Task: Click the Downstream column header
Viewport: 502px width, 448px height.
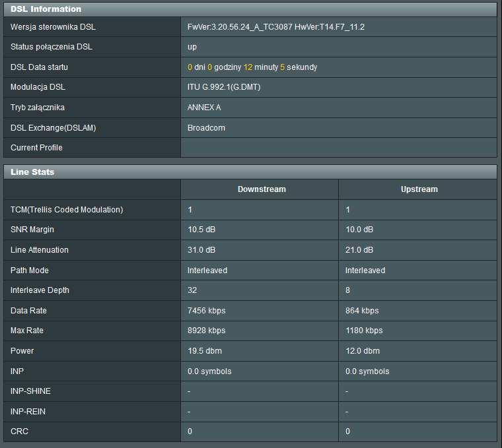Action: pyautogui.click(x=262, y=189)
